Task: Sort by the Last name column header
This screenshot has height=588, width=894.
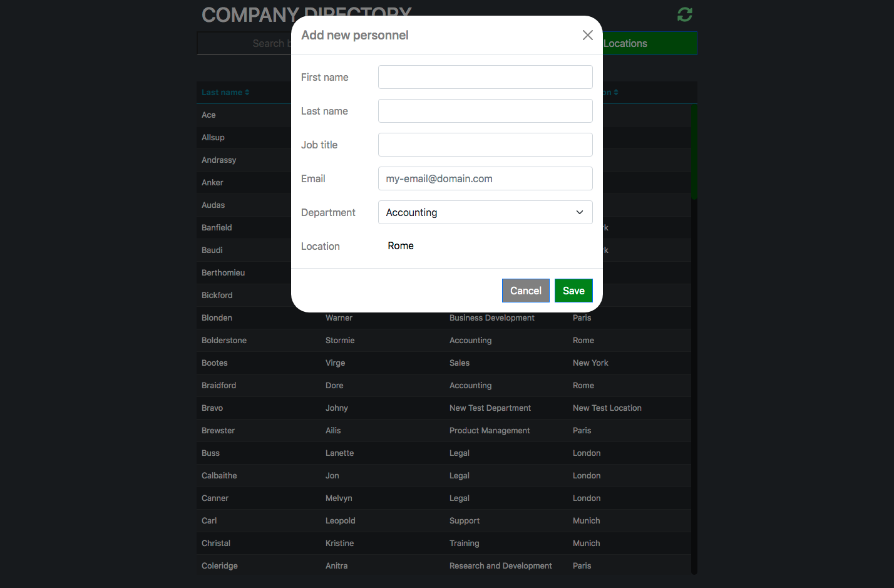Action: [x=225, y=92]
